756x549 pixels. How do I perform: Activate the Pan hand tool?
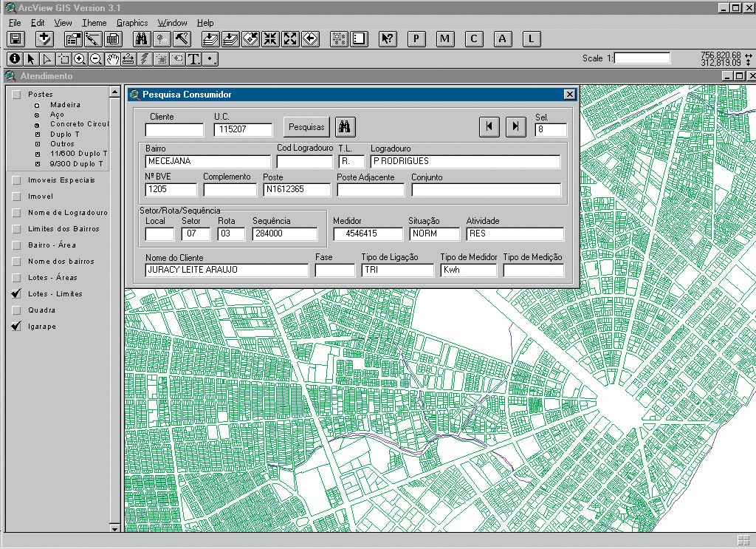tap(112, 58)
